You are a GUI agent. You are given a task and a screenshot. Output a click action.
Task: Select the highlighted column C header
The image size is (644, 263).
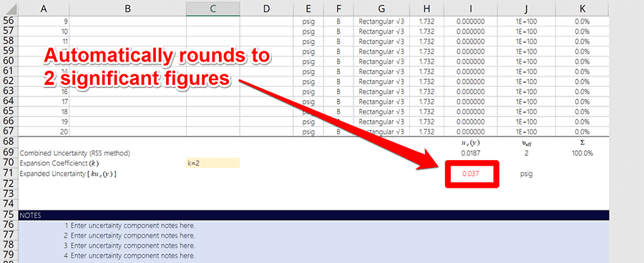pyautogui.click(x=213, y=9)
